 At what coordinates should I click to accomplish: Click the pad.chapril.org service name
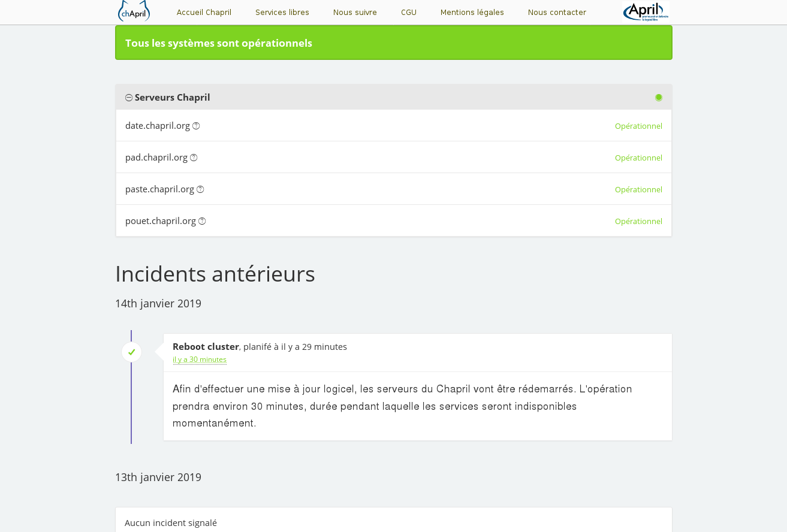coord(156,158)
